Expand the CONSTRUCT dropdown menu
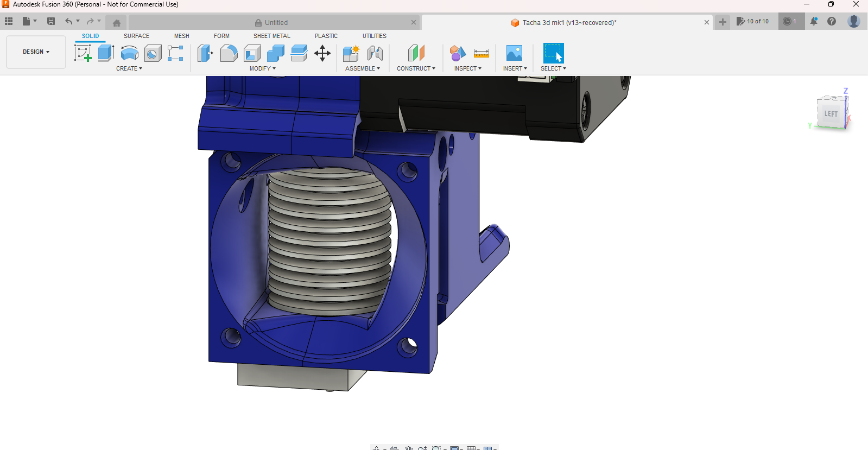Viewport: 868px width, 450px height. point(416,68)
